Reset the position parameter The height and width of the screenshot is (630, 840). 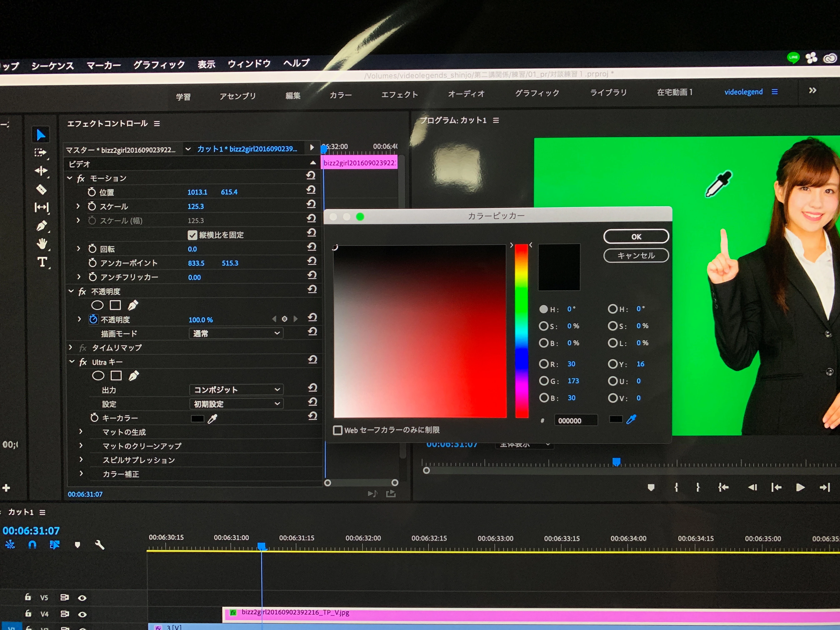(x=311, y=190)
